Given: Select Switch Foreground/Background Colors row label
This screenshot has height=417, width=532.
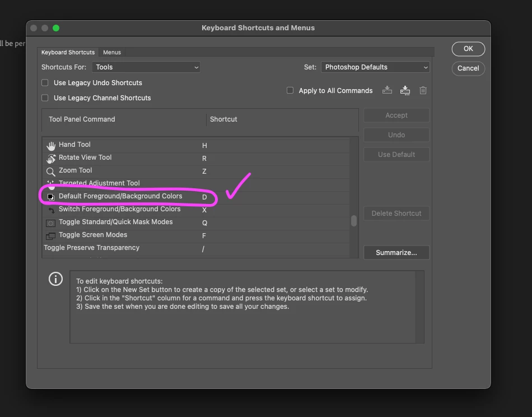Looking at the screenshot, I should pyautogui.click(x=119, y=209).
